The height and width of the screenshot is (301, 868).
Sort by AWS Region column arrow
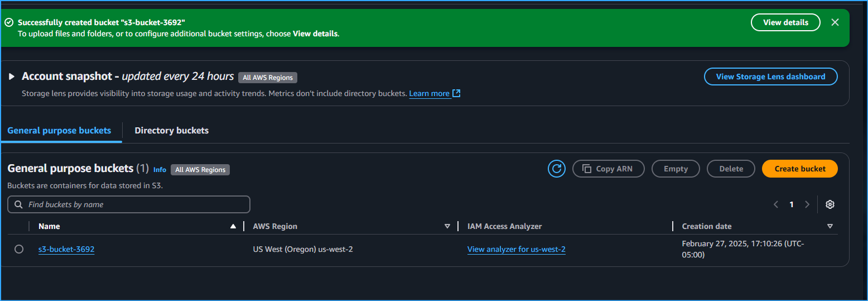point(447,226)
